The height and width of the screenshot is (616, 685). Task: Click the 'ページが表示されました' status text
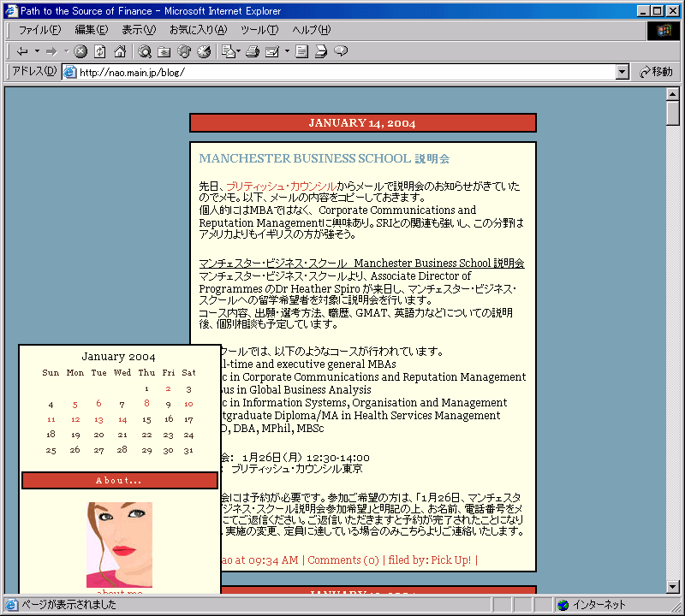coord(69,605)
